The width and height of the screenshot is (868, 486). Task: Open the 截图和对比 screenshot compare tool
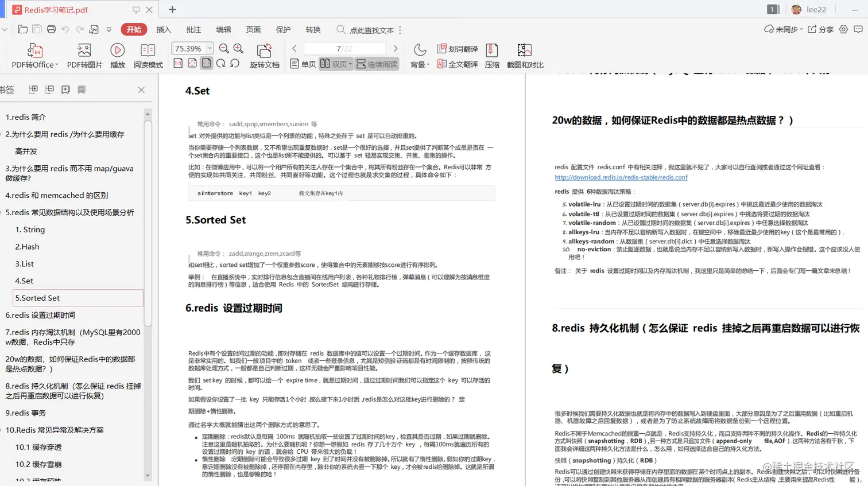pyautogui.click(x=523, y=55)
